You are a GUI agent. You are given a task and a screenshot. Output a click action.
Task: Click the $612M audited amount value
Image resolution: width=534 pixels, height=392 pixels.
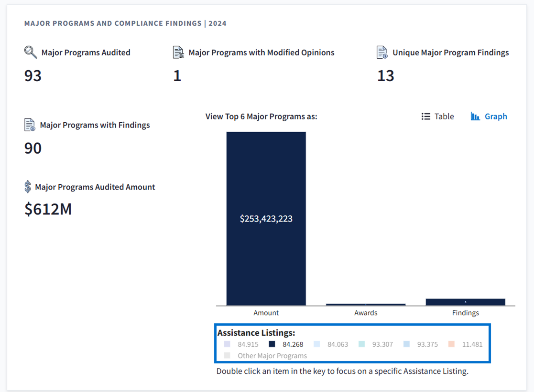[x=48, y=209]
